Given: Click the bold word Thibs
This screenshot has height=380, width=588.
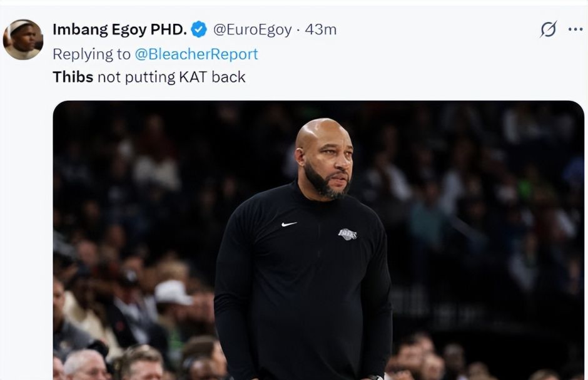Looking at the screenshot, I should click(73, 77).
